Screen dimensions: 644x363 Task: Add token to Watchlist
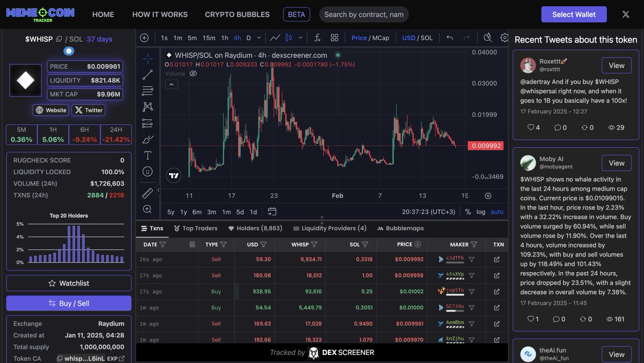[69, 283]
